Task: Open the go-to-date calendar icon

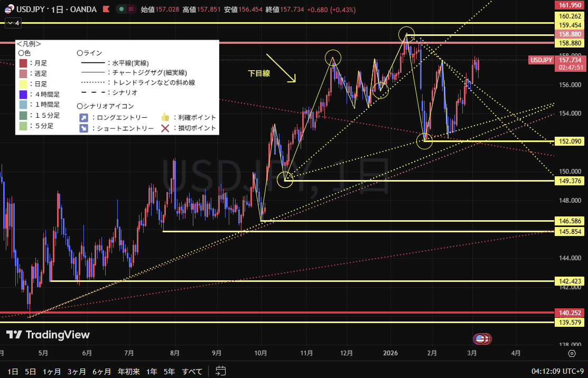Action: pos(221,371)
